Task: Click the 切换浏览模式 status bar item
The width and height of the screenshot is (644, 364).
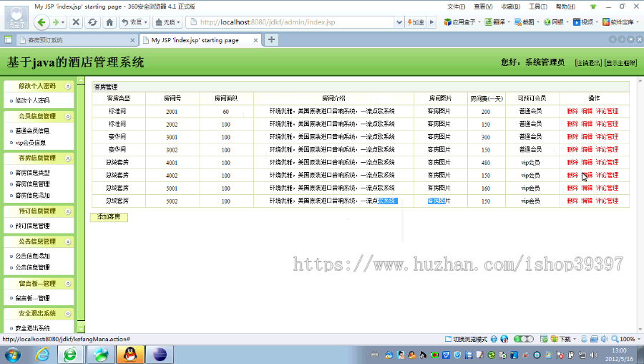Action: [466, 339]
